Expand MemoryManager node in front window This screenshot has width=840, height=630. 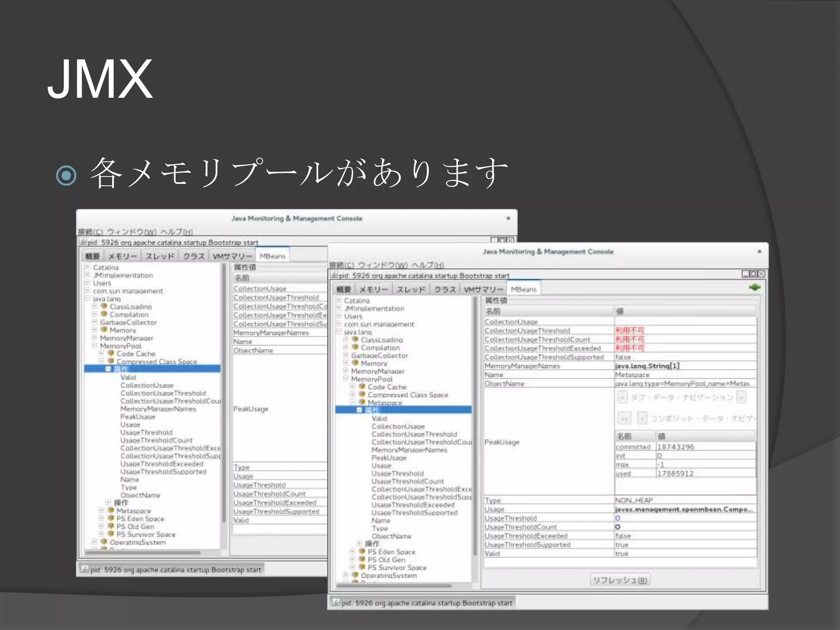click(x=346, y=371)
